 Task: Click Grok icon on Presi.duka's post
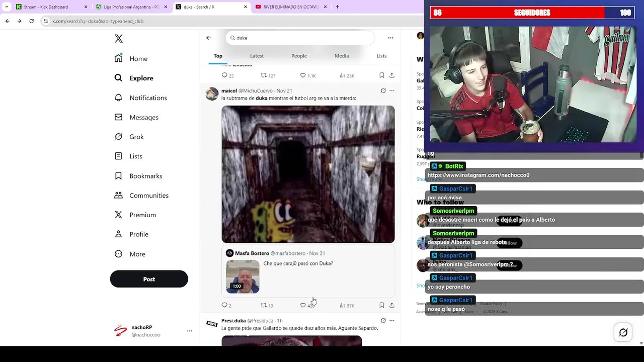tap(383, 320)
